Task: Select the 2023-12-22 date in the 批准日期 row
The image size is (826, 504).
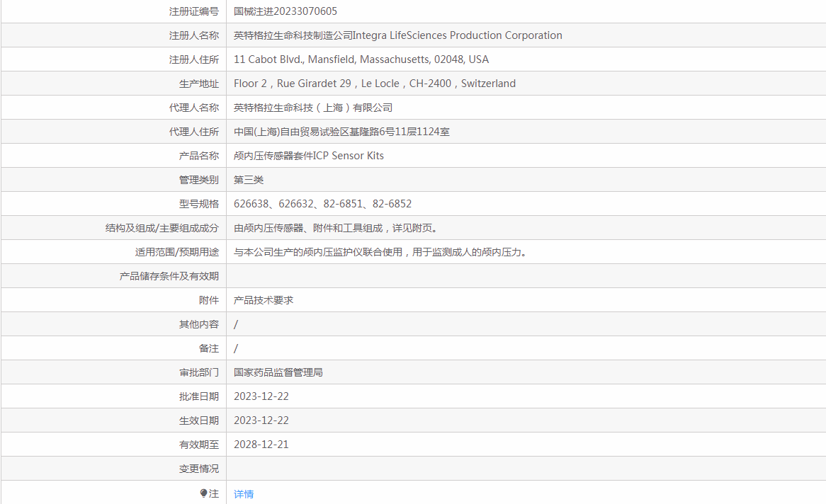Action: point(261,396)
